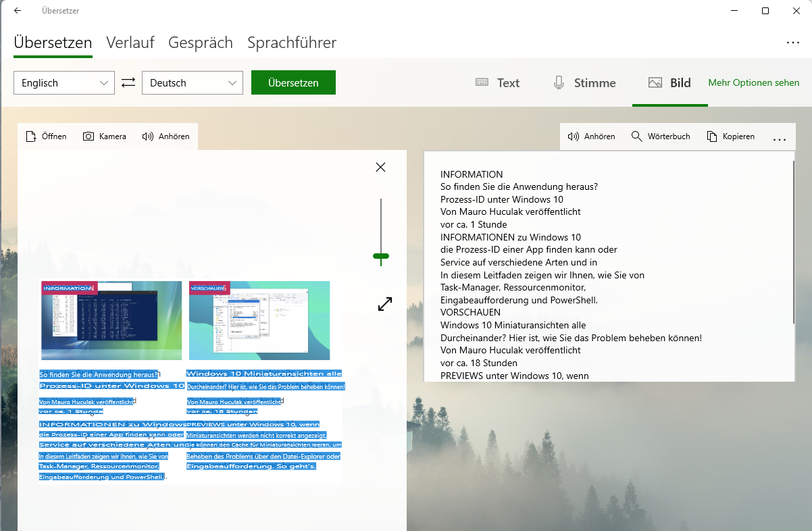Click Kopieren to copy the translation

point(731,136)
